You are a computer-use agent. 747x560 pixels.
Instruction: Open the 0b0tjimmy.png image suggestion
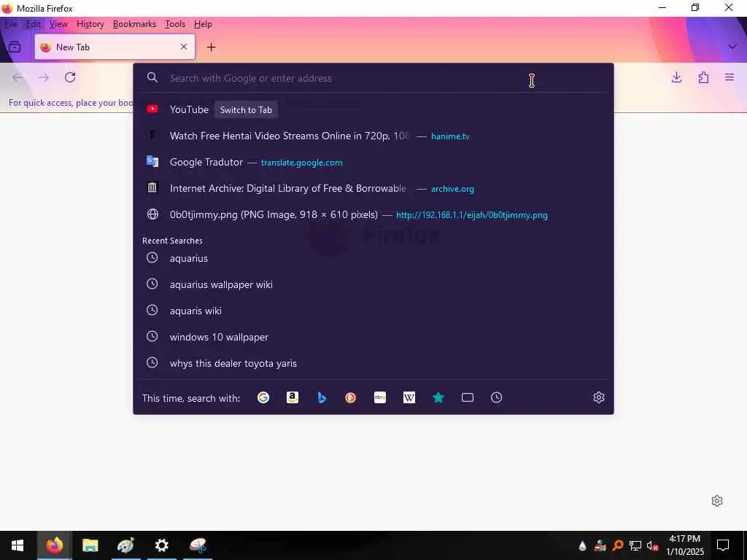[373, 215]
